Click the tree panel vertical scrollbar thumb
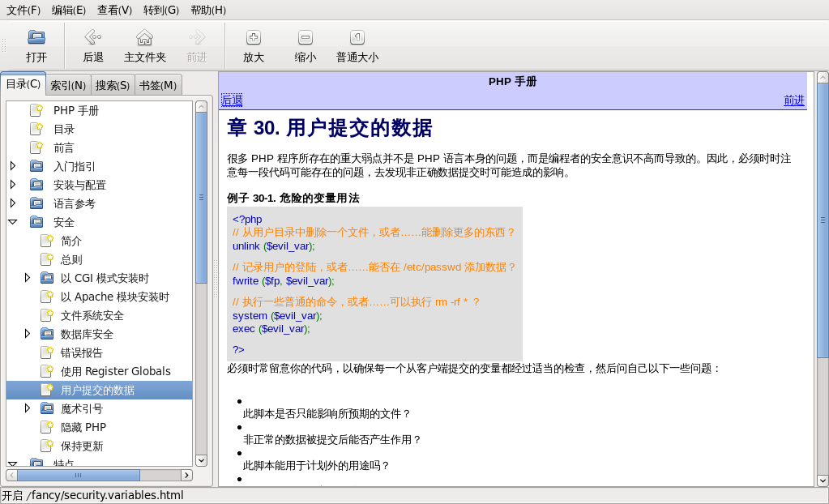Screen dimensions: 829x504 pos(202,199)
